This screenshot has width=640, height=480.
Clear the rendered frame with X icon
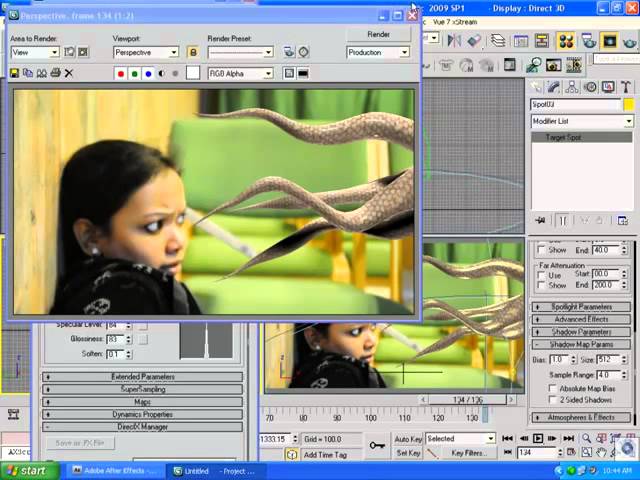[x=69, y=73]
